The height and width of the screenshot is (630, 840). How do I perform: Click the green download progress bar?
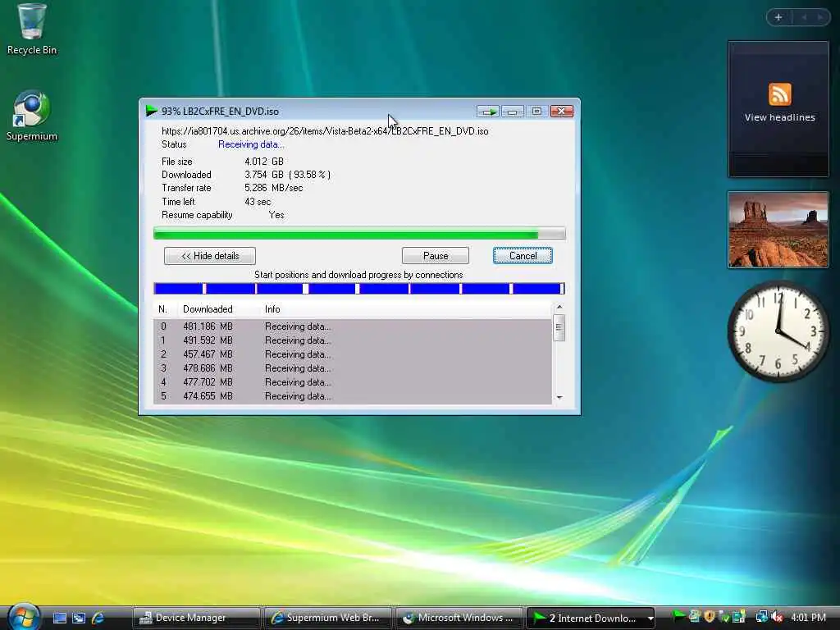(x=359, y=233)
